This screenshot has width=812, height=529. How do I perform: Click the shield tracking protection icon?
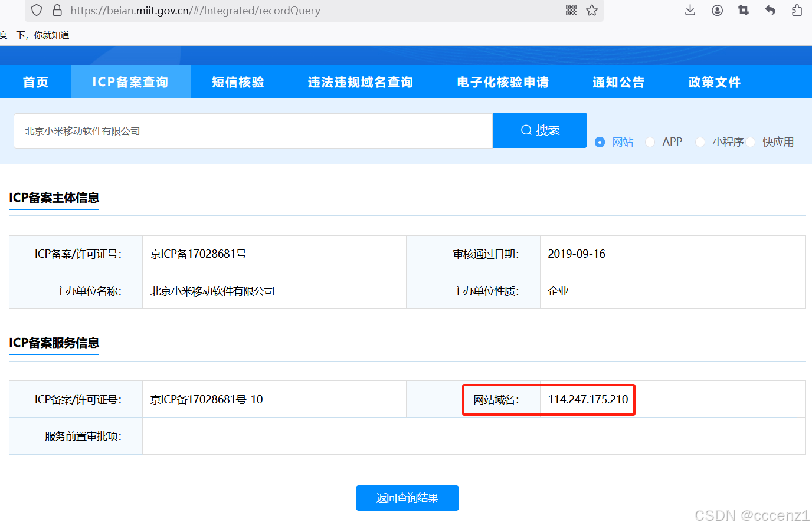(37, 10)
